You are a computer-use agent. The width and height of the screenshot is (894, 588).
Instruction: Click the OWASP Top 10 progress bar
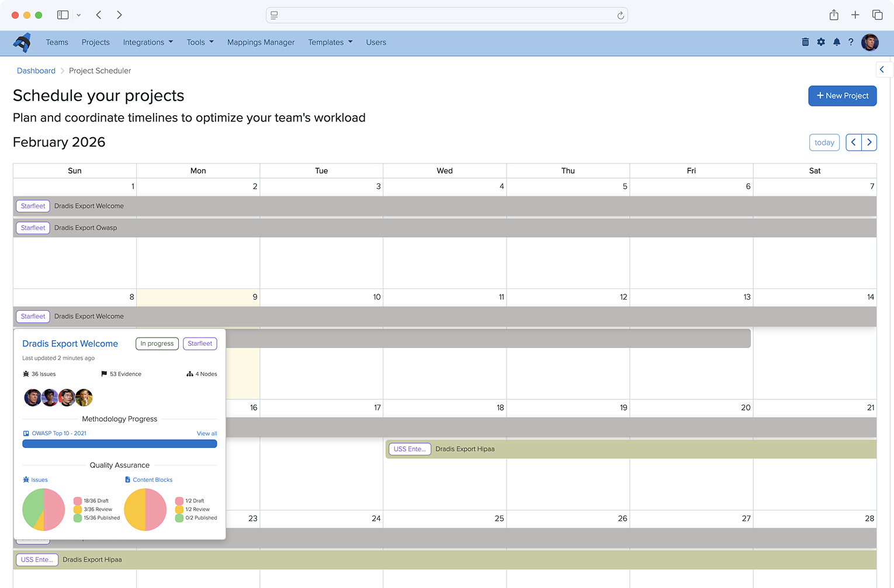[119, 444]
